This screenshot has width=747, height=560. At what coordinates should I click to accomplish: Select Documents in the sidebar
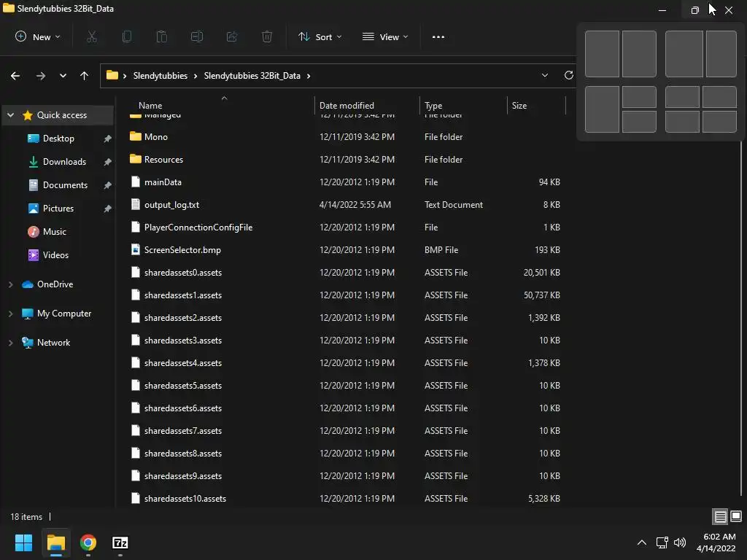click(65, 185)
